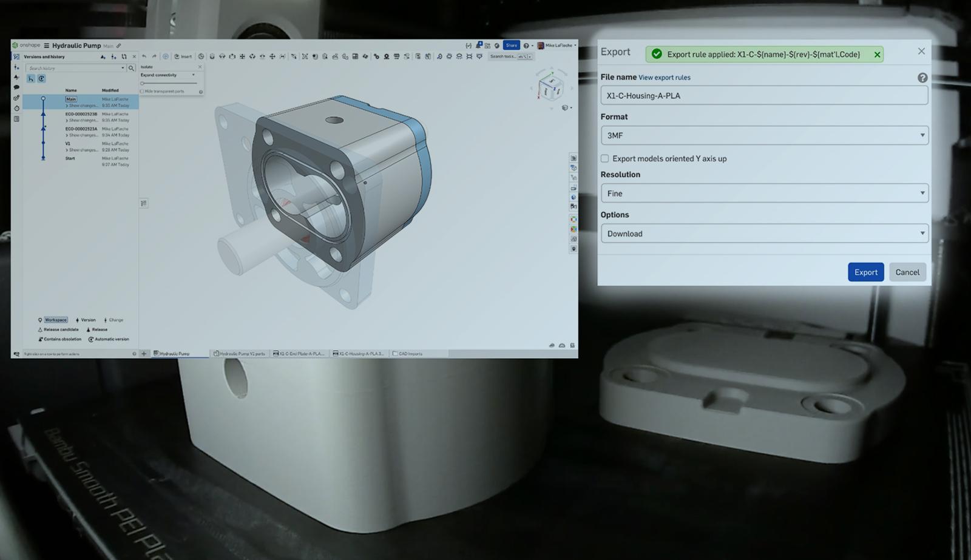Switch to the Hydraulic Pump V1 parts tab
The width and height of the screenshot is (971, 560).
(x=240, y=354)
